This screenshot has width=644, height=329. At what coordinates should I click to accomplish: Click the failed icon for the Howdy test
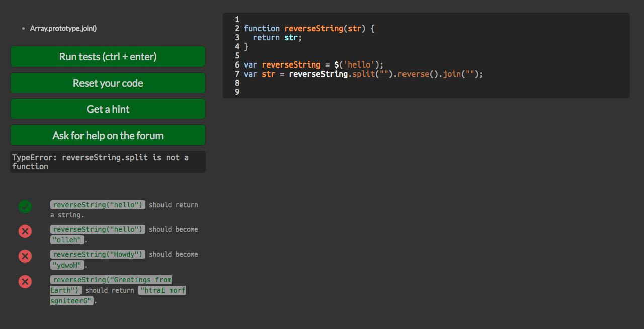pos(25,256)
